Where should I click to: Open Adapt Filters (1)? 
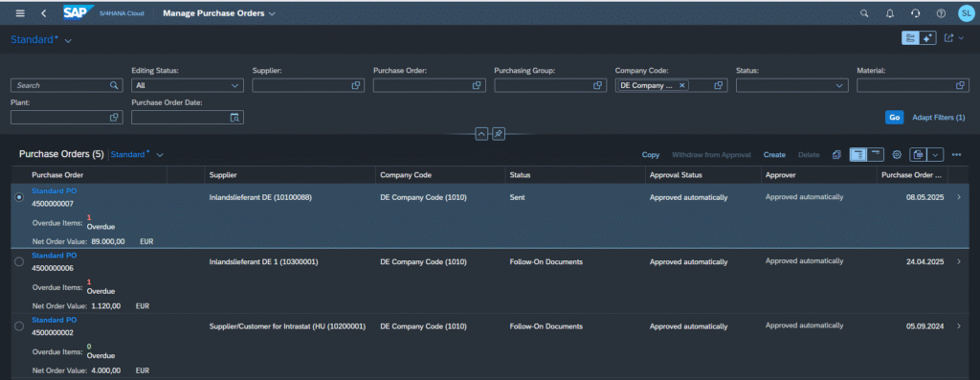938,117
